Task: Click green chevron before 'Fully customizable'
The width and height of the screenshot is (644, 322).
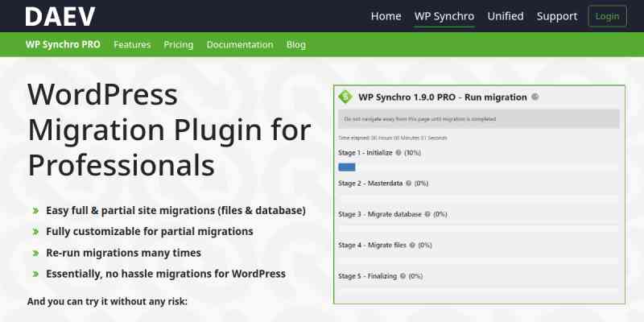Action: click(35, 232)
